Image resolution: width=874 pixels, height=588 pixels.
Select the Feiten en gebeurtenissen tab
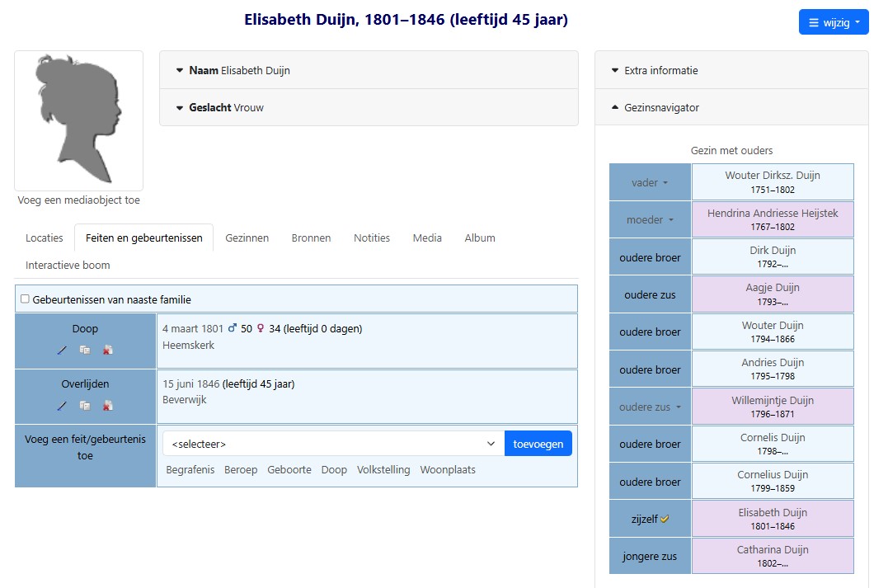pyautogui.click(x=143, y=238)
